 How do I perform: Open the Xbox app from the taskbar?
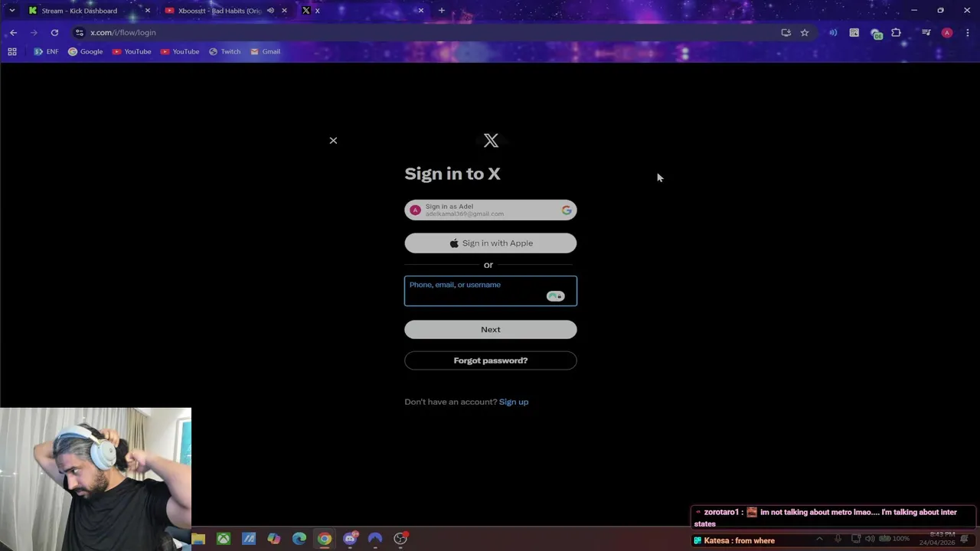[224, 539]
